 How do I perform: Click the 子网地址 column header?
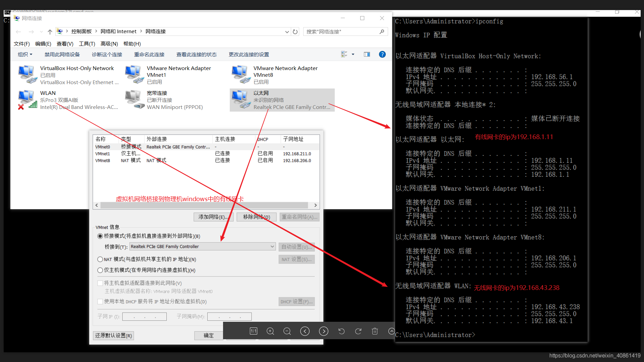[300, 139]
